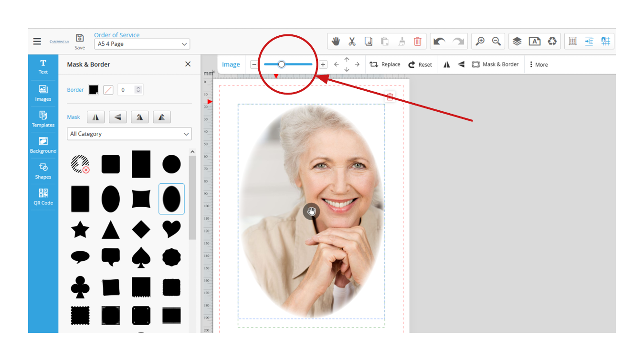Click the scissors cut icon
Viewport: 644px width, 361px height.
coord(352,42)
